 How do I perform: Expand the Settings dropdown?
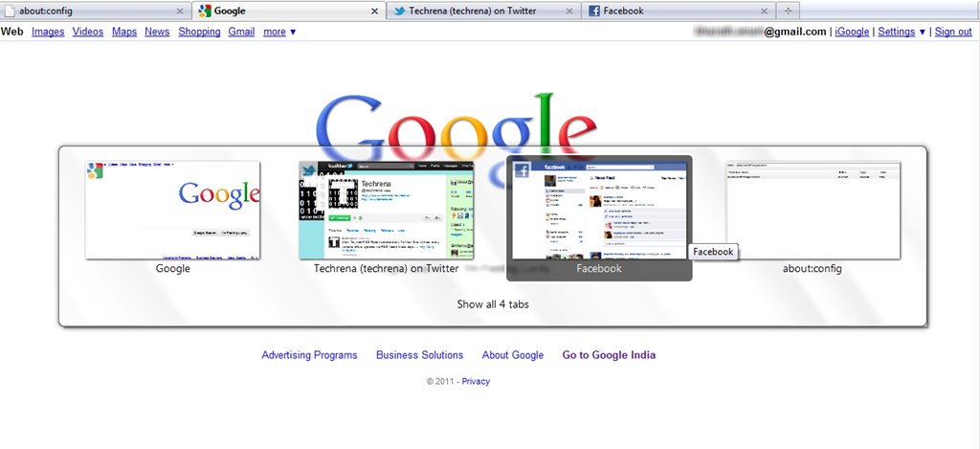coord(902,32)
